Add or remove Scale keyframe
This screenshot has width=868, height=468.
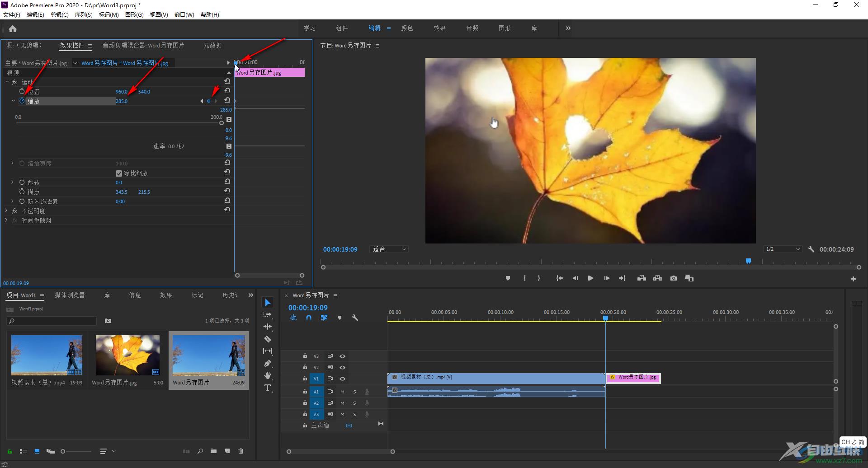pyautogui.click(x=208, y=101)
